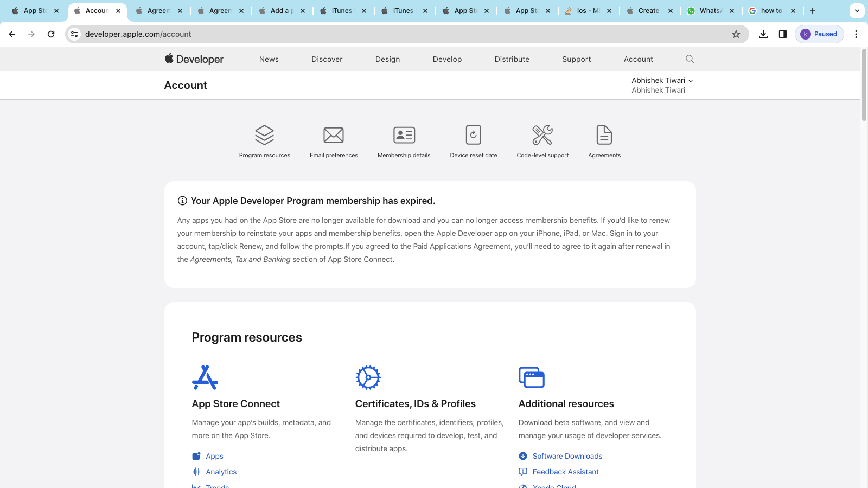Open search using magnifier icon
The height and width of the screenshot is (488, 868).
pyautogui.click(x=690, y=59)
